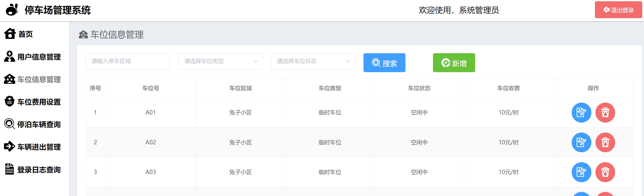Edit parking space A03
This screenshot has height=196, width=644.
click(x=581, y=172)
